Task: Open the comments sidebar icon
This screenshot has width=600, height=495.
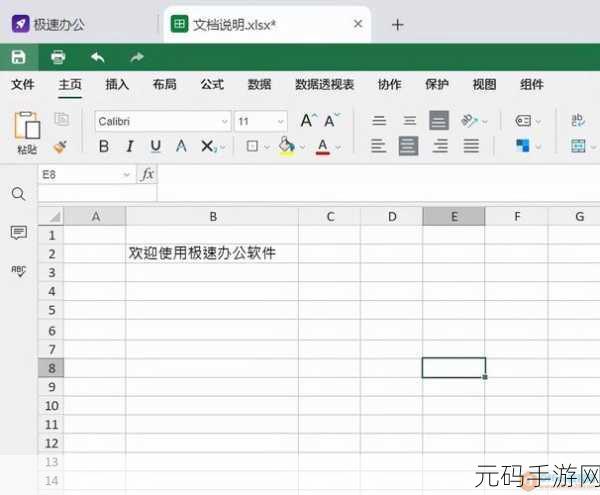Action: 18,233
